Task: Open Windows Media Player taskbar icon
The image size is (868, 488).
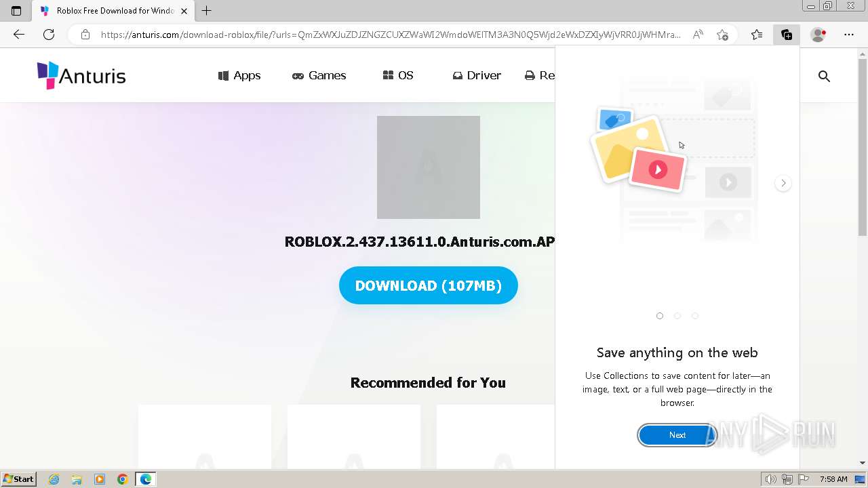Action: pyautogui.click(x=100, y=479)
